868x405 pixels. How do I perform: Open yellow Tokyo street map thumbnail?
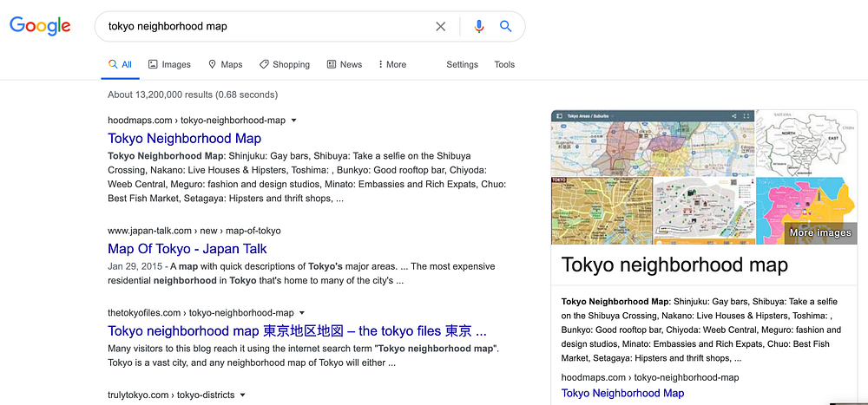(602, 211)
